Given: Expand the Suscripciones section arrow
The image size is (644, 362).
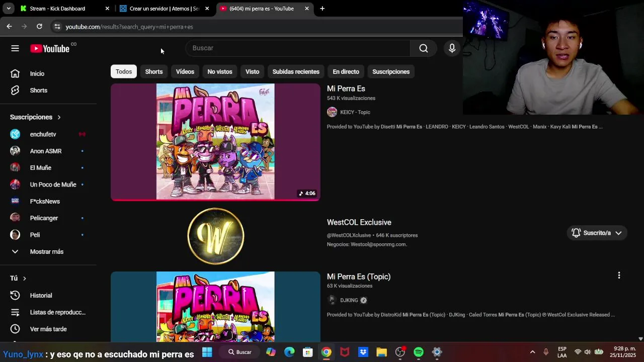Looking at the screenshot, I should pos(59,117).
